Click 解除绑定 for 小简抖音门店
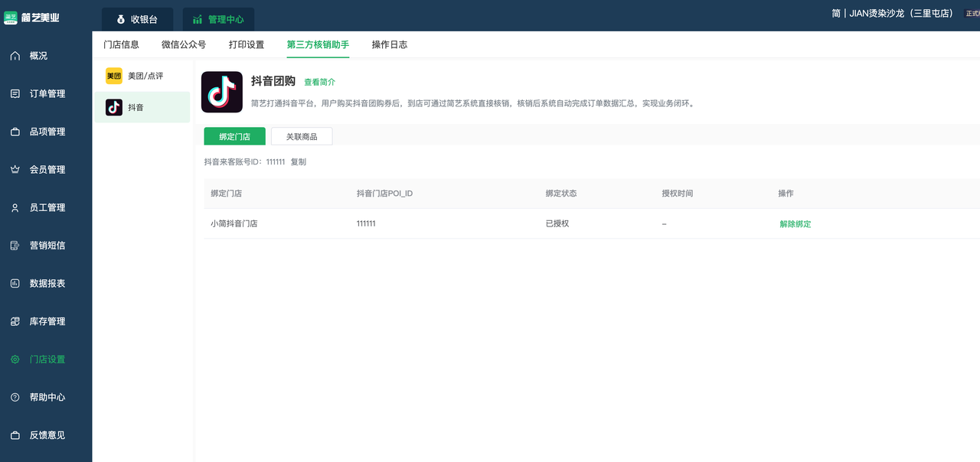The height and width of the screenshot is (462, 980). (795, 224)
